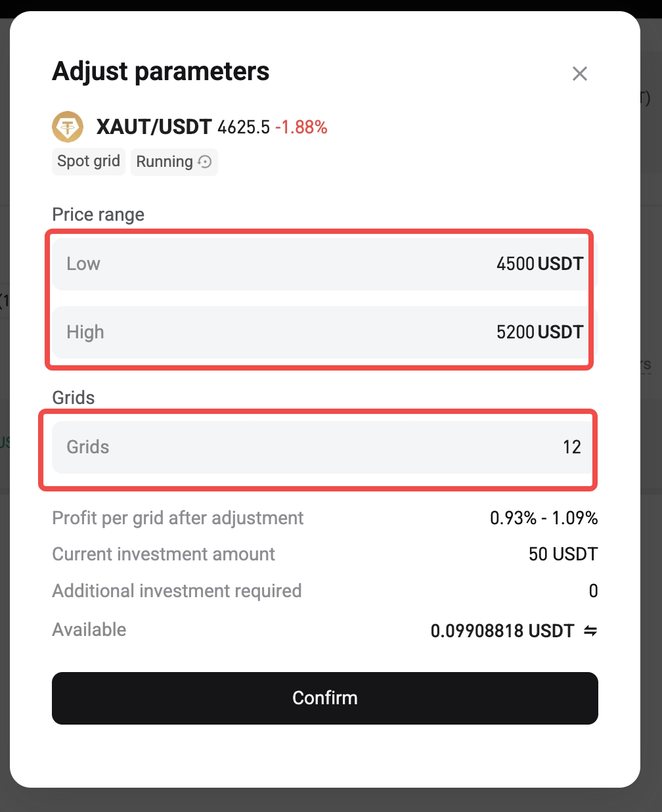Close the Adjust parameters dialog
662x812 pixels.
[579, 74]
